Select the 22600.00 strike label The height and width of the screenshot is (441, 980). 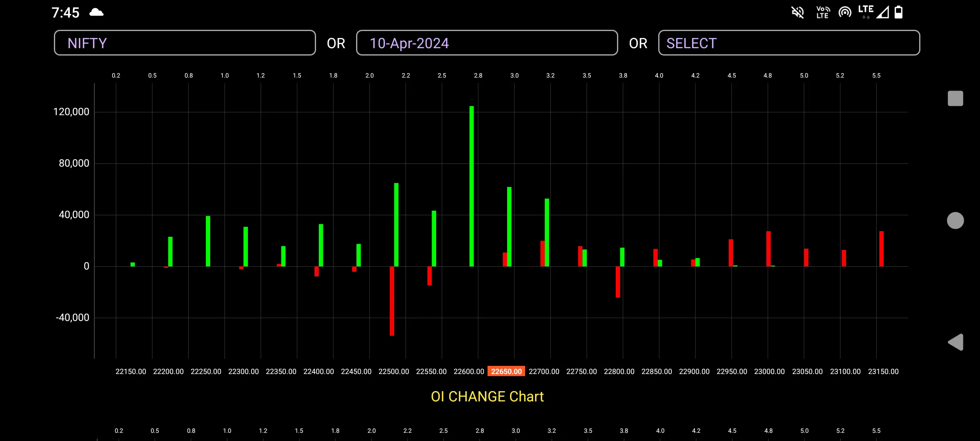469,372
